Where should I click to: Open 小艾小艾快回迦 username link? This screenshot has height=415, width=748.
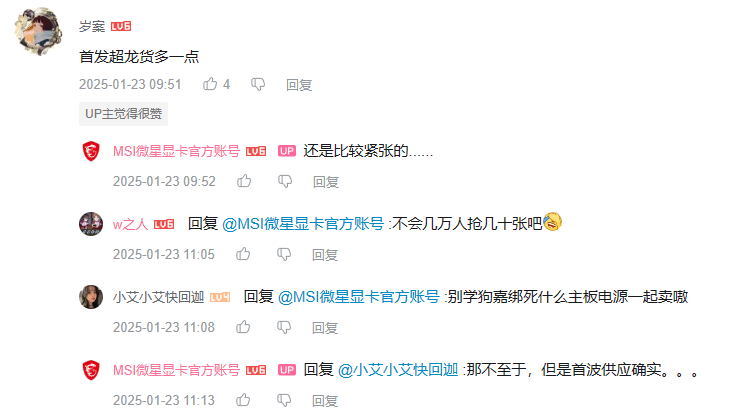158,297
